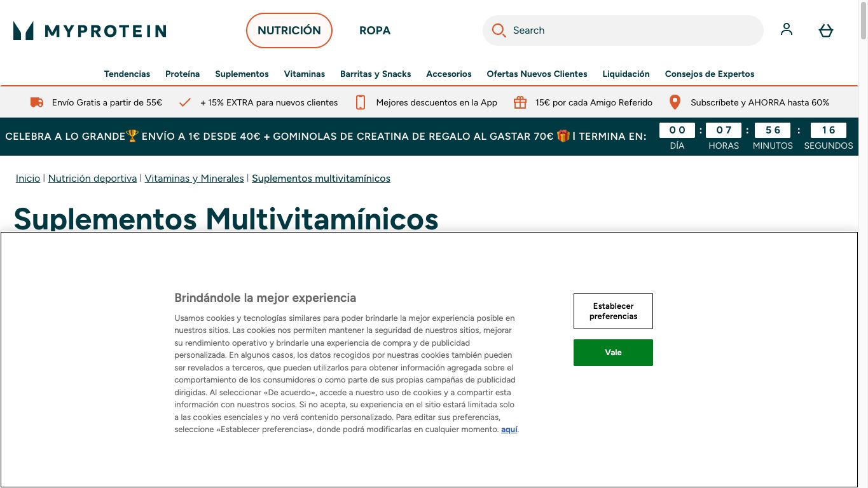868x488 pixels.
Task: Click Establecer preferencias button
Action: tap(613, 311)
